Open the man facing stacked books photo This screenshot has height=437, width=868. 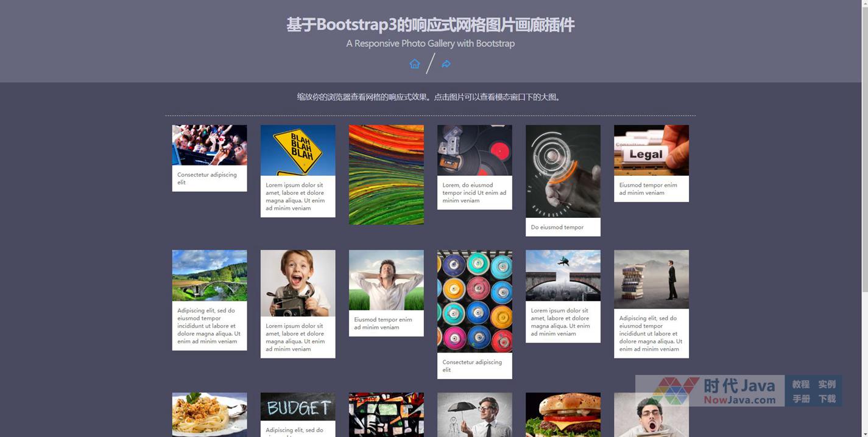(x=651, y=279)
